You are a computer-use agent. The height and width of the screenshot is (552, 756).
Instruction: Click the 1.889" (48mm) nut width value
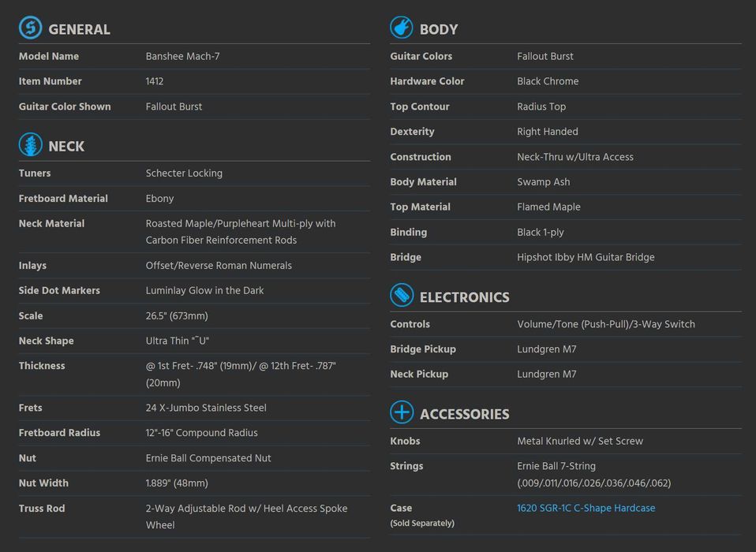(x=177, y=483)
